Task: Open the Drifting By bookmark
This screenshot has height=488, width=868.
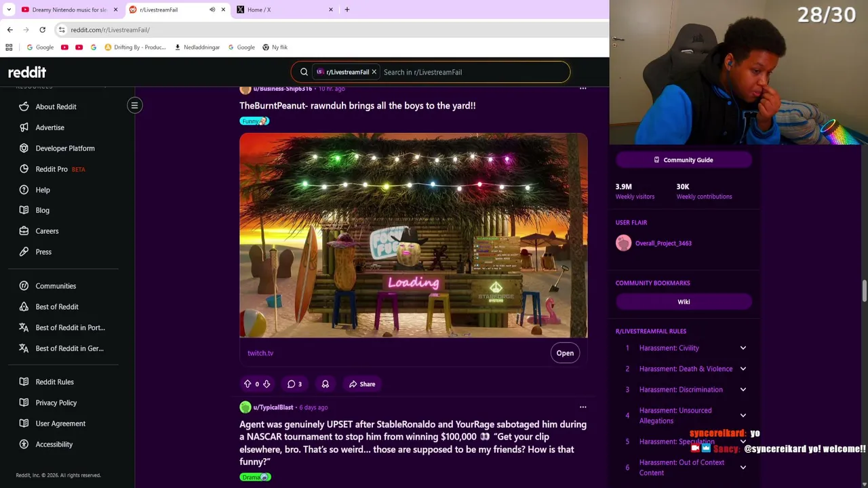Action: 135,47
